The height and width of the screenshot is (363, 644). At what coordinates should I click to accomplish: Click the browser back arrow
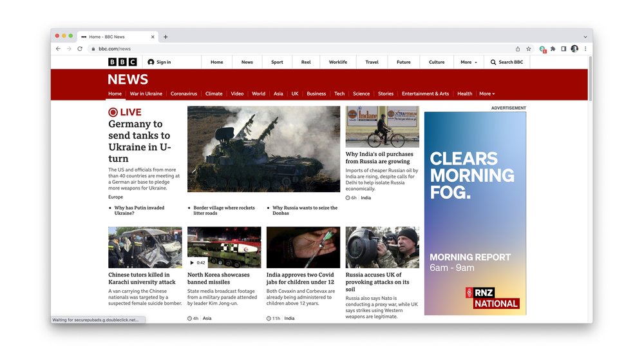pyautogui.click(x=58, y=48)
